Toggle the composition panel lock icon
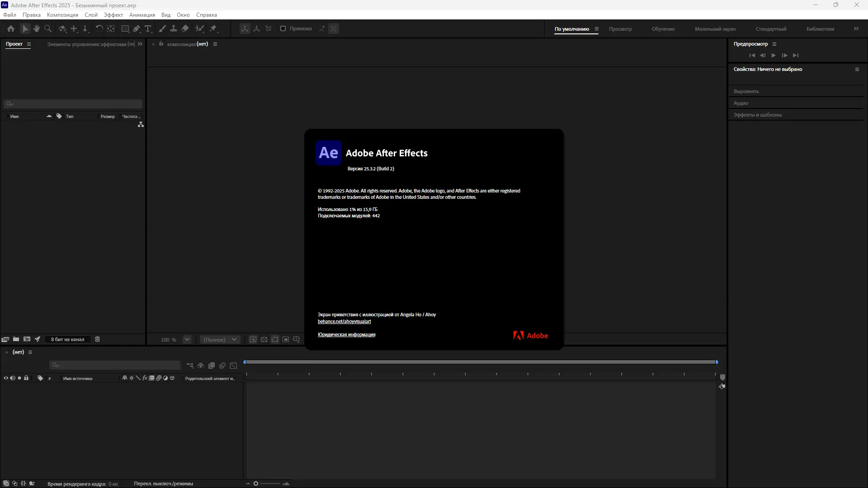The height and width of the screenshot is (488, 868). [x=161, y=44]
